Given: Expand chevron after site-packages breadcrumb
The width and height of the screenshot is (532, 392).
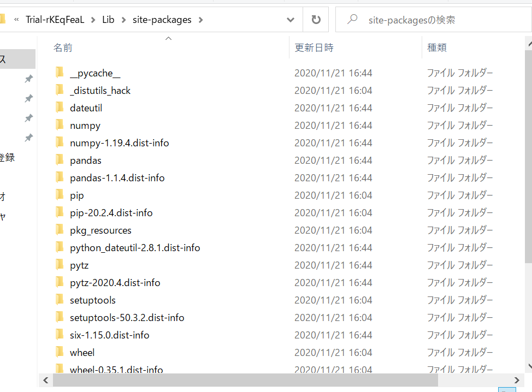Looking at the screenshot, I should click(200, 20).
